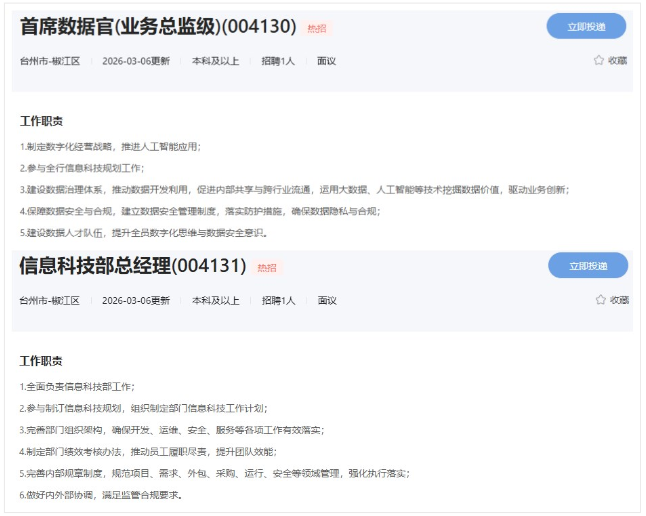Click the 2026-03-06更新 date for 信息科技部总经理
Screen dimensions: 646x516
pos(135,300)
